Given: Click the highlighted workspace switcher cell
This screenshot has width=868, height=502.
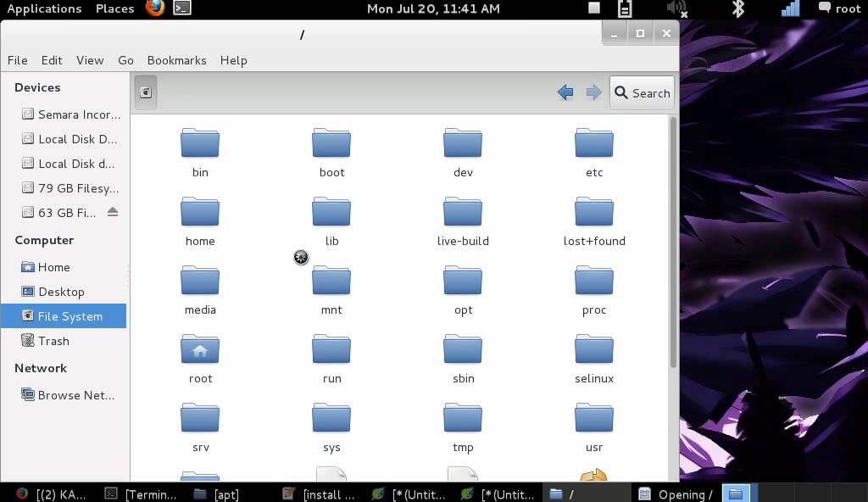Looking at the screenshot, I should point(735,494).
